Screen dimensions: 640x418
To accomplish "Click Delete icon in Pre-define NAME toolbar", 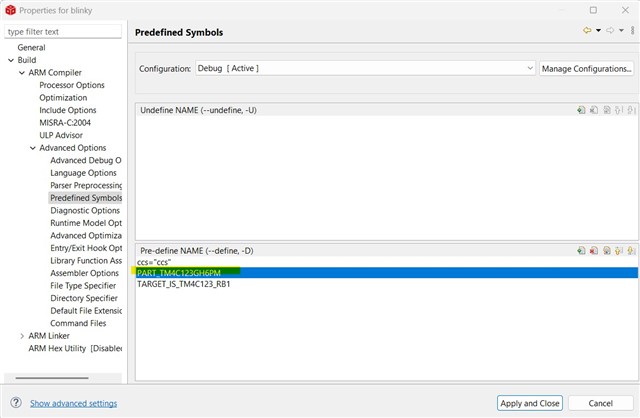I will pos(593,250).
